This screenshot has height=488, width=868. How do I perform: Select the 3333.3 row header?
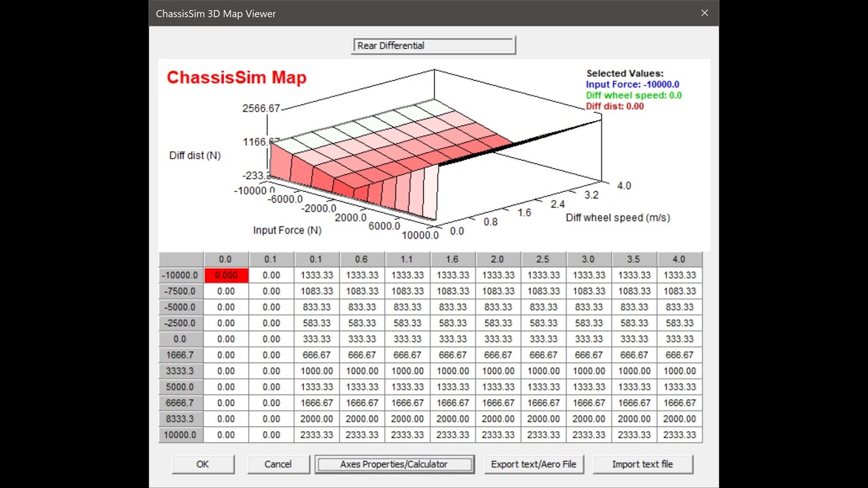[x=181, y=371]
